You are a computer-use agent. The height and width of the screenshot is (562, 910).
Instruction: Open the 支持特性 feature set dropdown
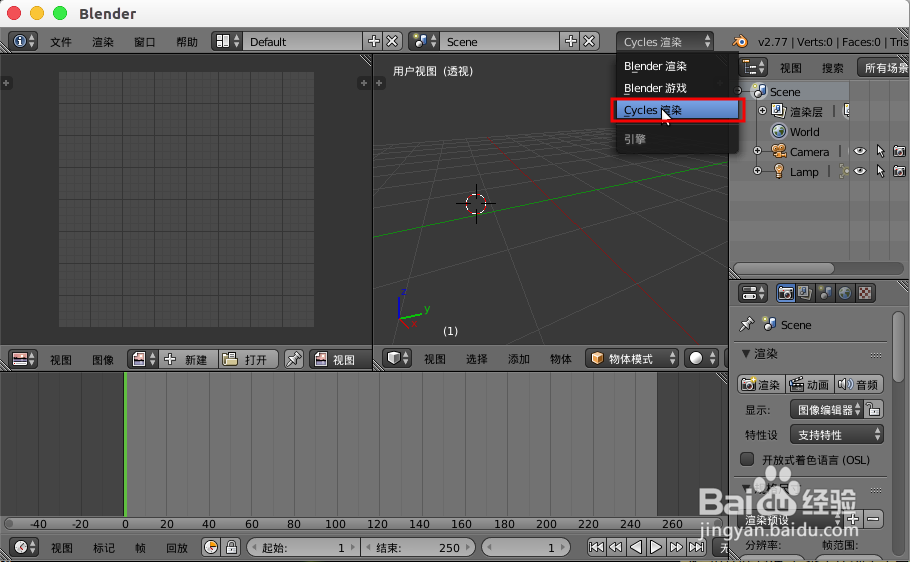(x=837, y=434)
